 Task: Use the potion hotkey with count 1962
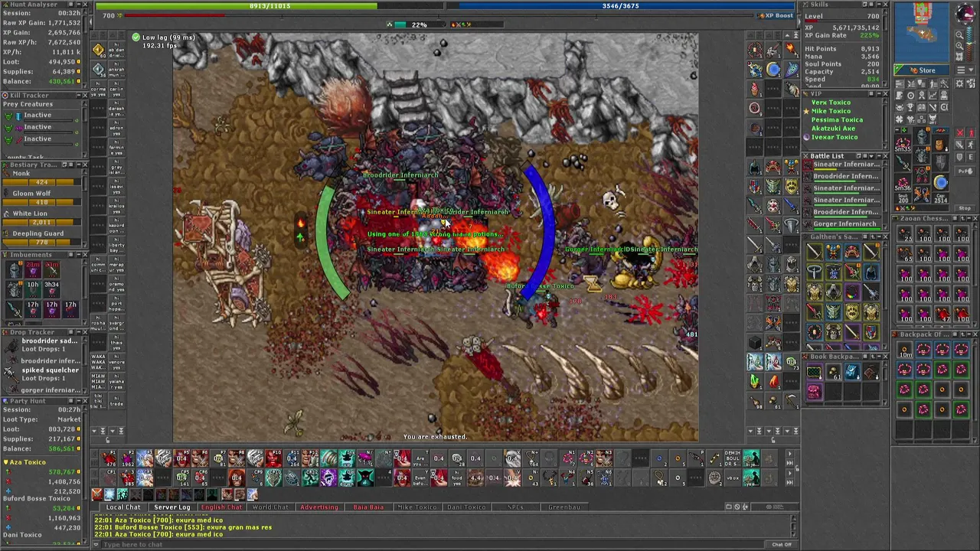[126, 459]
